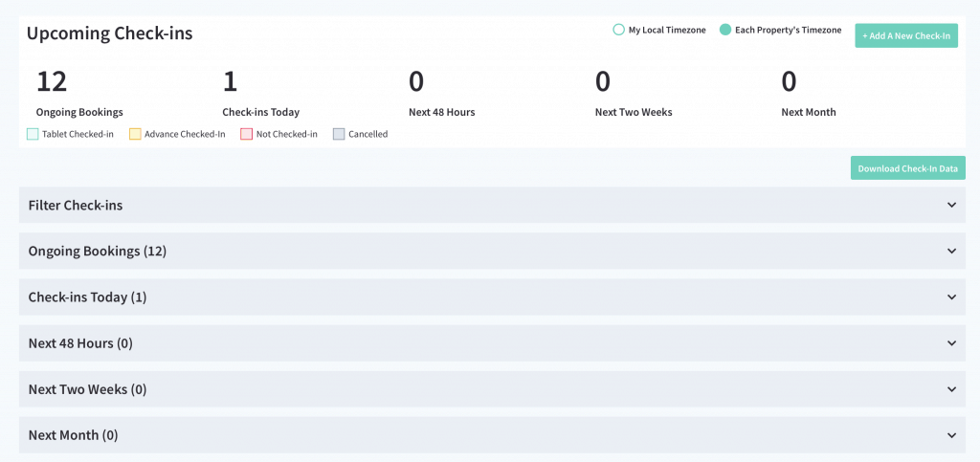Open the Filter Check-ins section header
Screen dimensions: 980x462
pos(76,205)
